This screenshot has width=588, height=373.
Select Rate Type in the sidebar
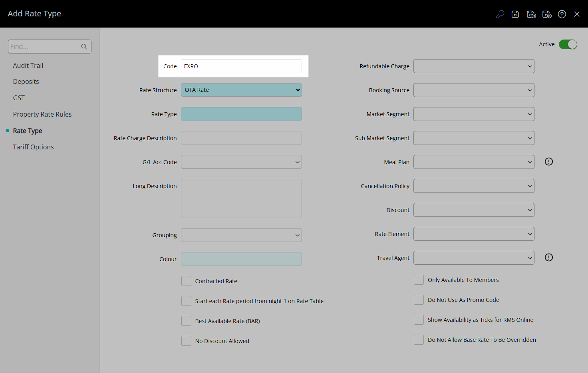tap(28, 131)
